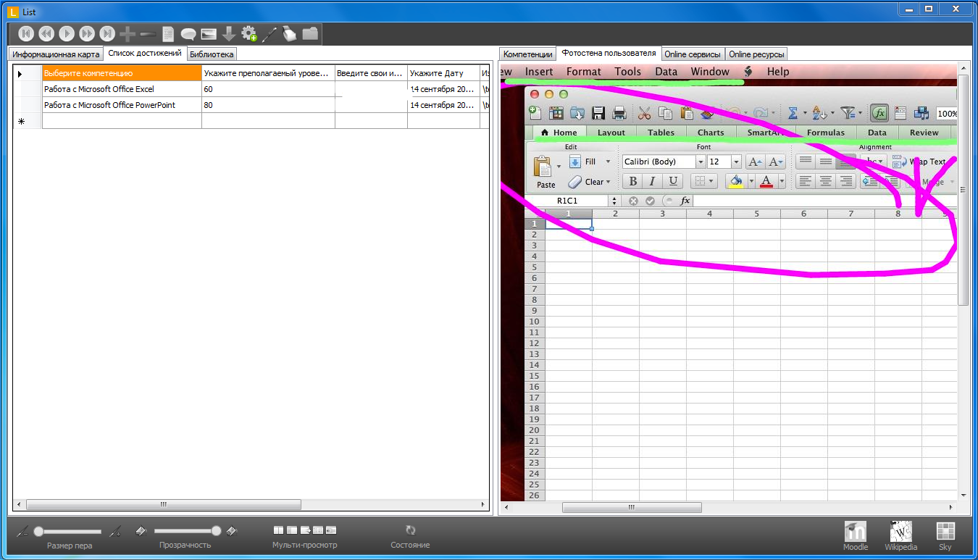Click the eraser icon left of Прозрачность slider
This screenshot has width=978, height=560.
142,531
